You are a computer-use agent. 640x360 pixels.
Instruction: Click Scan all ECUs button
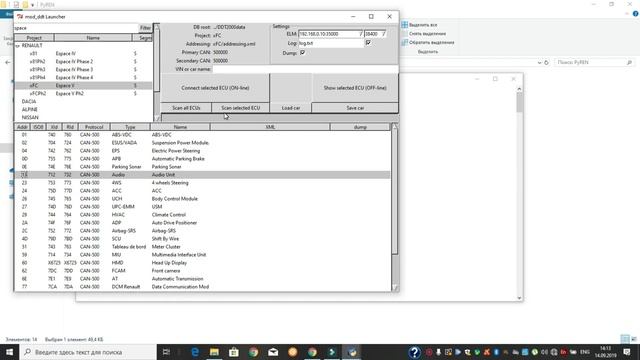pos(186,108)
